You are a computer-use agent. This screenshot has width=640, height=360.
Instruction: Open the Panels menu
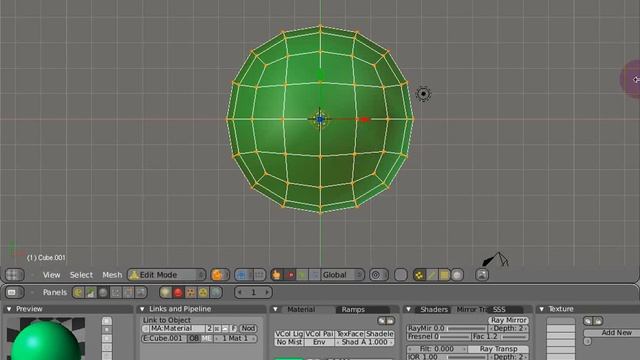55,292
